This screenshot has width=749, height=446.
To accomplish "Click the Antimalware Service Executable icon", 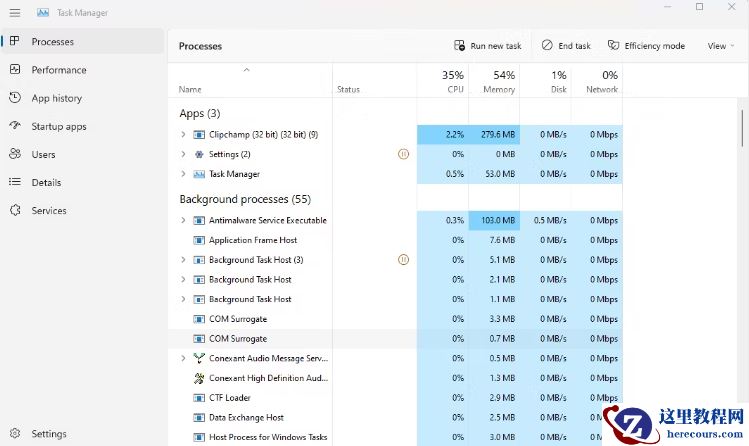I will (199, 220).
